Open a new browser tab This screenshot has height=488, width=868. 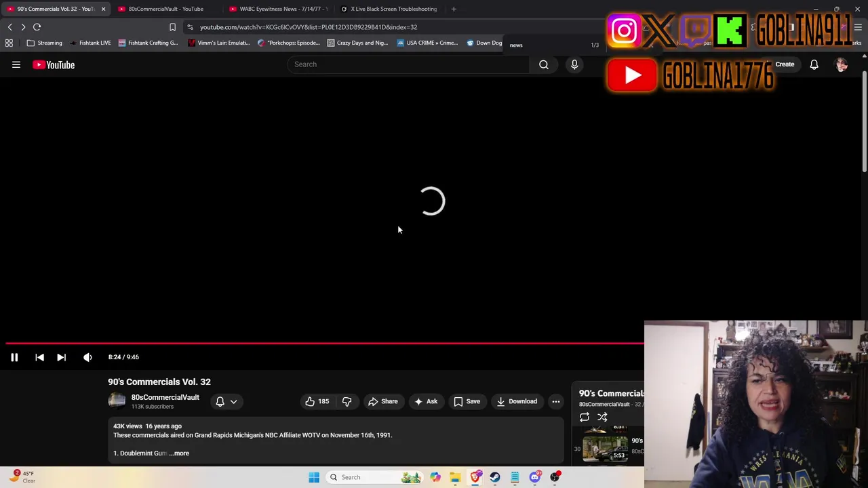454,9
